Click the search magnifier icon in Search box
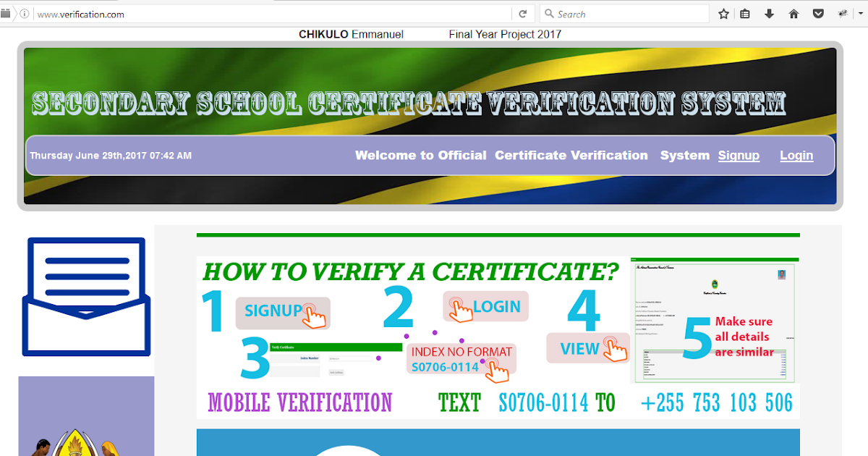 [549, 14]
